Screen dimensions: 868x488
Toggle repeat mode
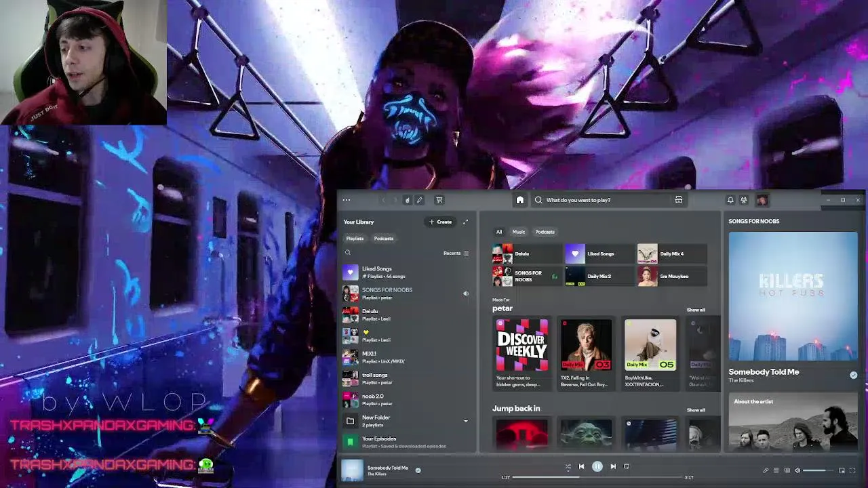tap(627, 466)
